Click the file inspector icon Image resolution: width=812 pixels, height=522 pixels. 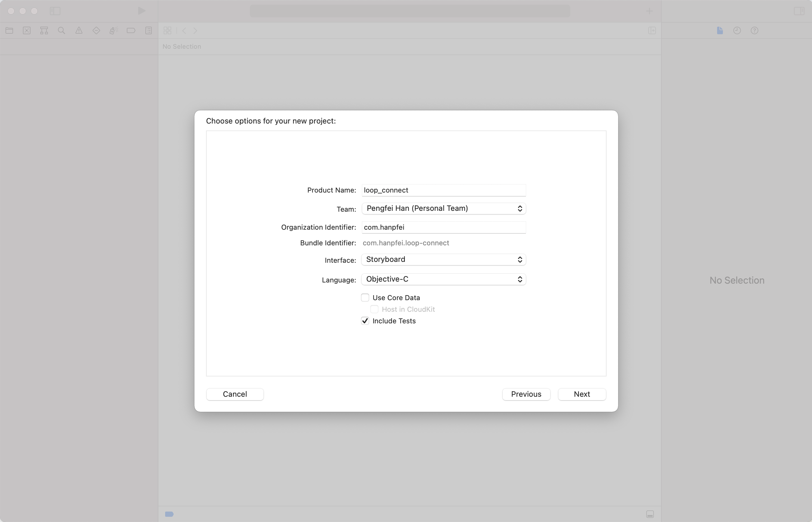[x=720, y=30]
